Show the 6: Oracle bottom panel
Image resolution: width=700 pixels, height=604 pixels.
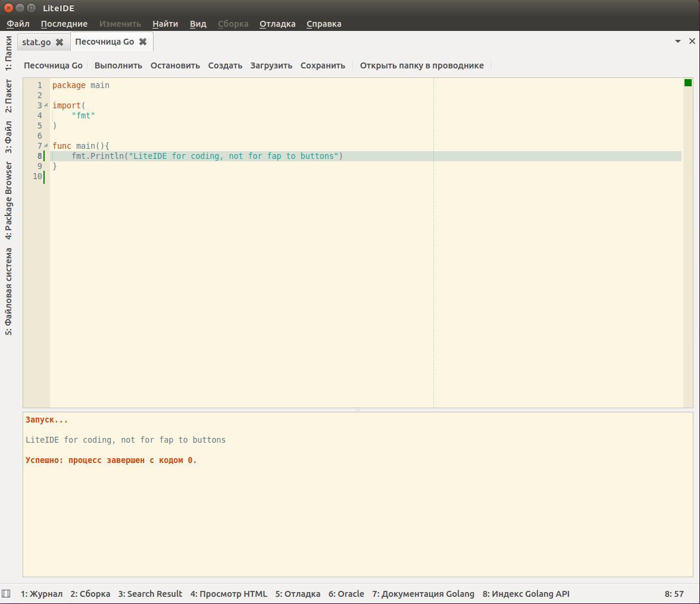(x=346, y=594)
